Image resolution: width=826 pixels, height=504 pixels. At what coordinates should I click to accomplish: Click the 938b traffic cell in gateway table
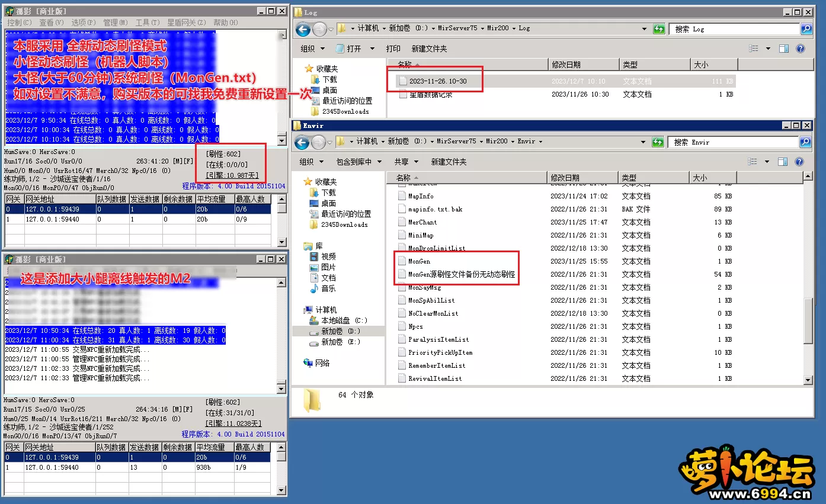(x=214, y=467)
